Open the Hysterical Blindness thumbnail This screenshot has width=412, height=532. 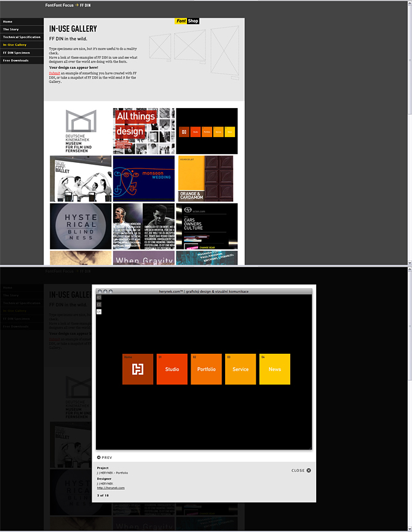pos(81,225)
